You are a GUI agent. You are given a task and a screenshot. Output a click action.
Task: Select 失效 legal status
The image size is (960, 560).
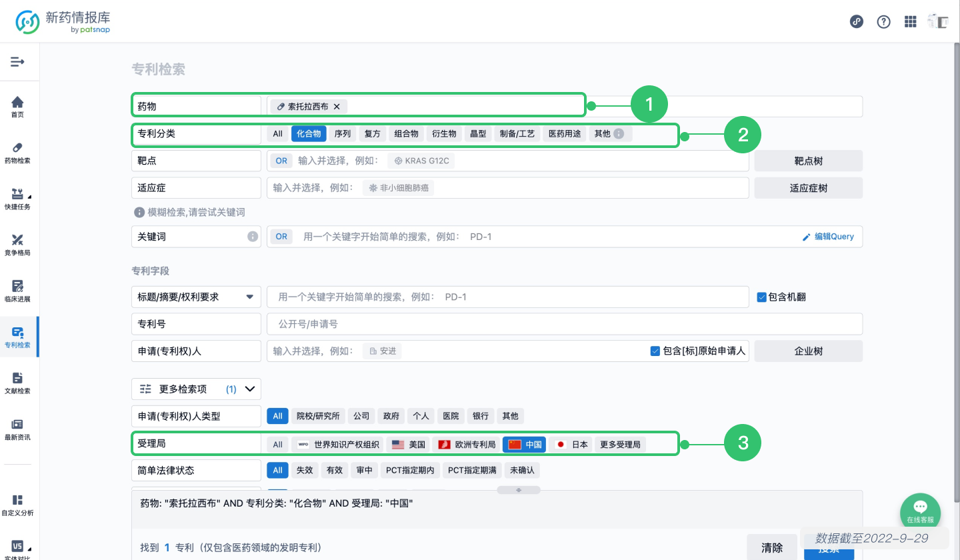point(304,470)
